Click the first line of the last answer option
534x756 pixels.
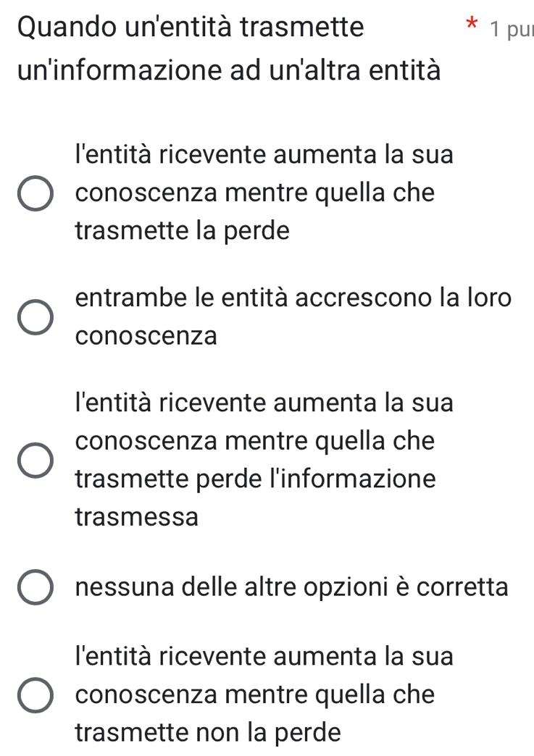coord(264,657)
